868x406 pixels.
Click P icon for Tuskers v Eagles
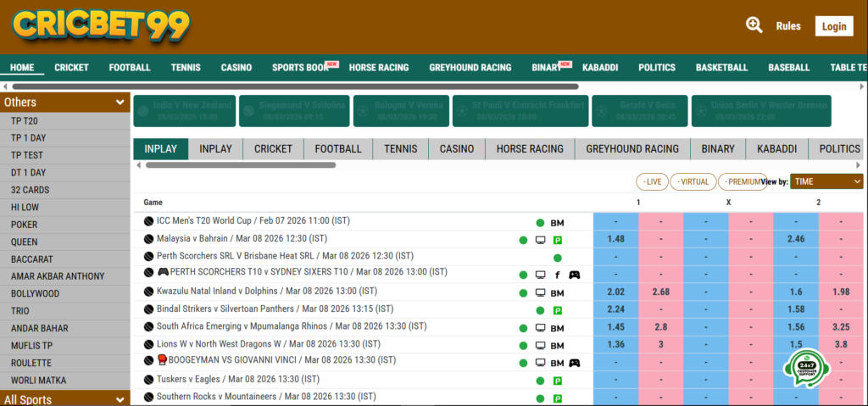click(558, 381)
